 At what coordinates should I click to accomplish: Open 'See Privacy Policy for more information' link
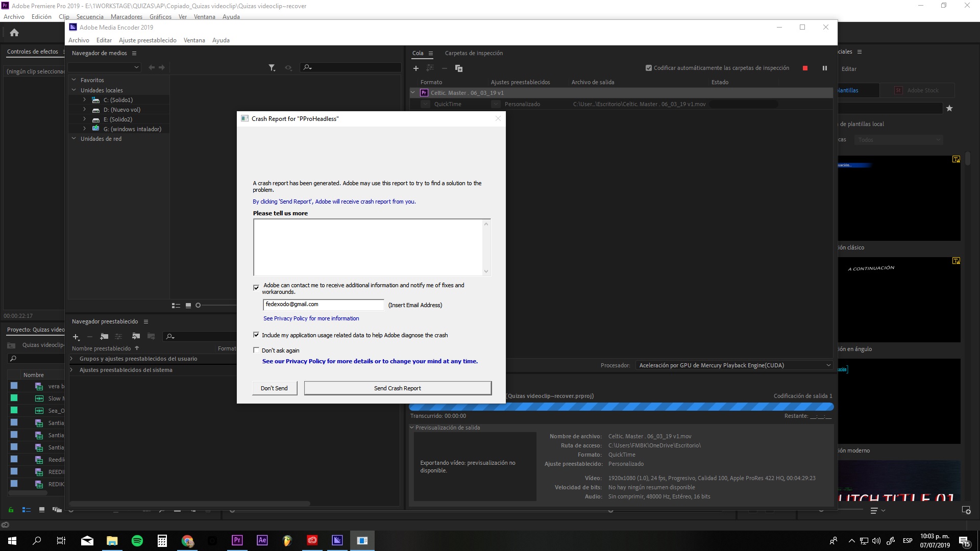[x=311, y=318]
